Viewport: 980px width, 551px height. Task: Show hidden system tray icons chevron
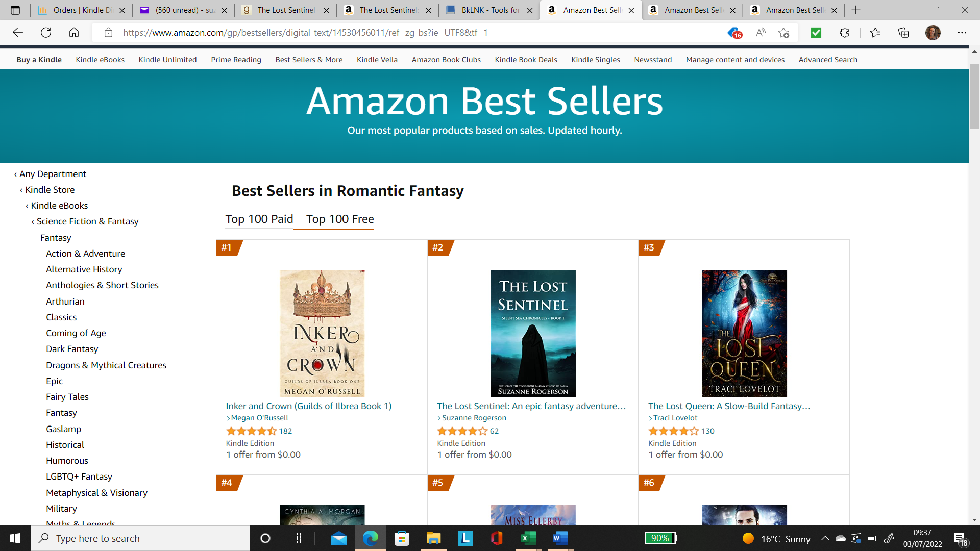pos(825,538)
